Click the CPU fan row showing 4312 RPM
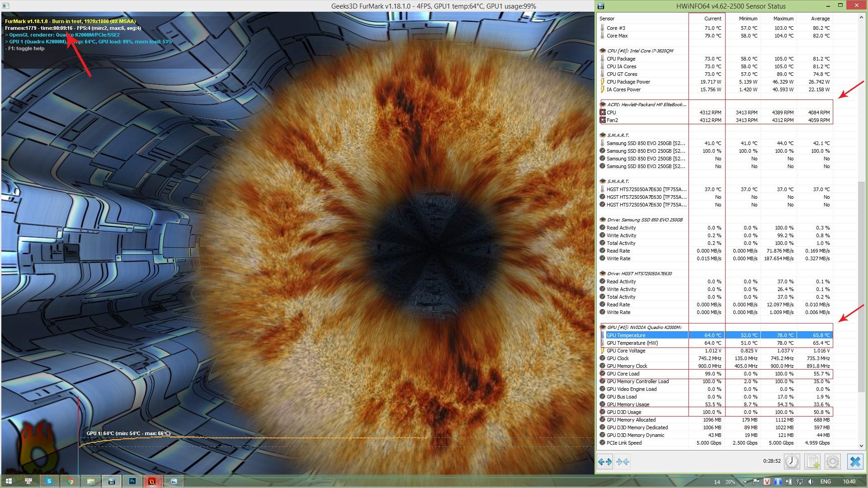 pyautogui.click(x=715, y=113)
